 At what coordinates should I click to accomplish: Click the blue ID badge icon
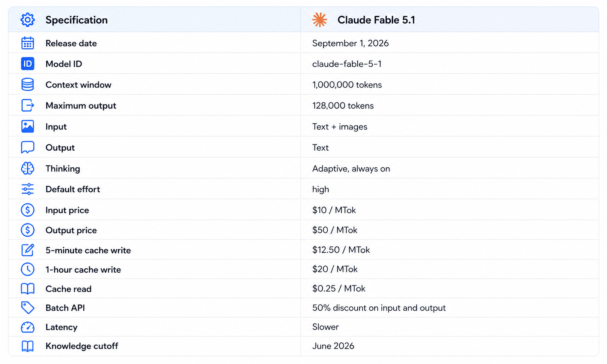(x=27, y=64)
